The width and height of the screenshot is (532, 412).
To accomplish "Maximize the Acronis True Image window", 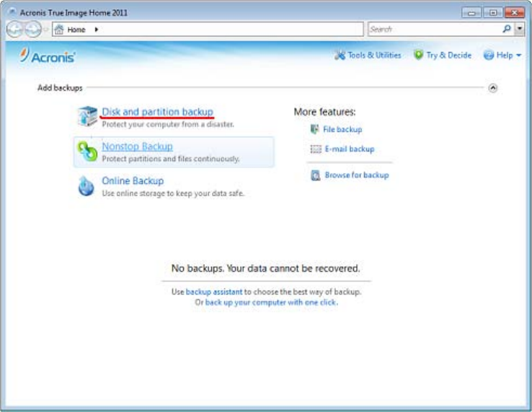I will [x=492, y=13].
